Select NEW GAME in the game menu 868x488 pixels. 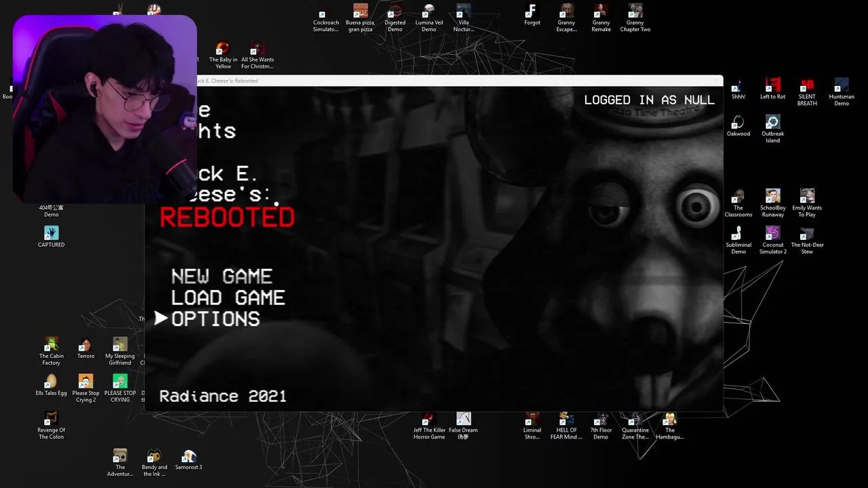click(x=222, y=277)
